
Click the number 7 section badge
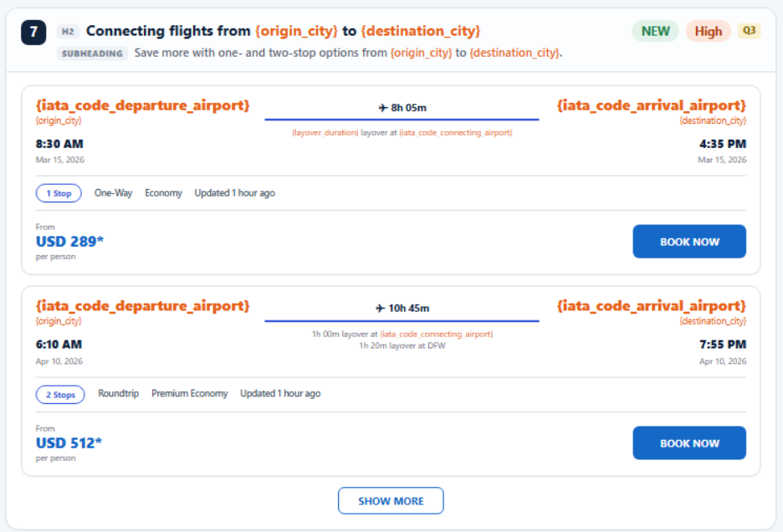point(33,33)
